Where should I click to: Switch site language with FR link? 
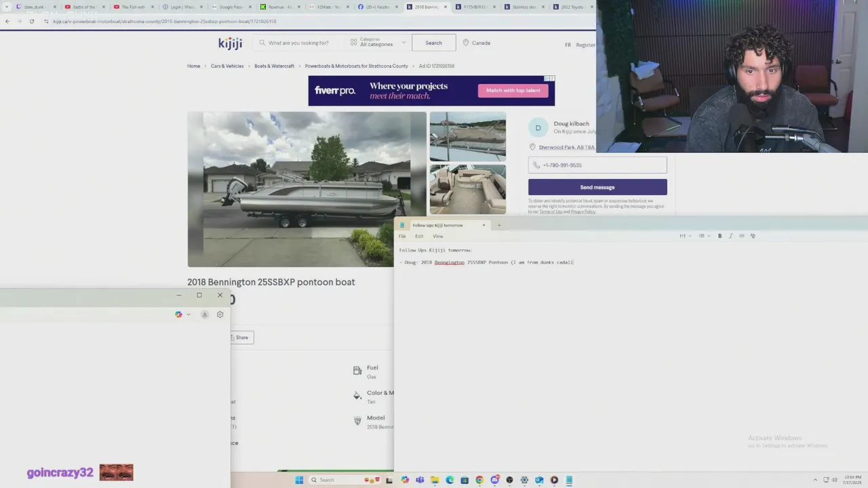[x=568, y=45]
